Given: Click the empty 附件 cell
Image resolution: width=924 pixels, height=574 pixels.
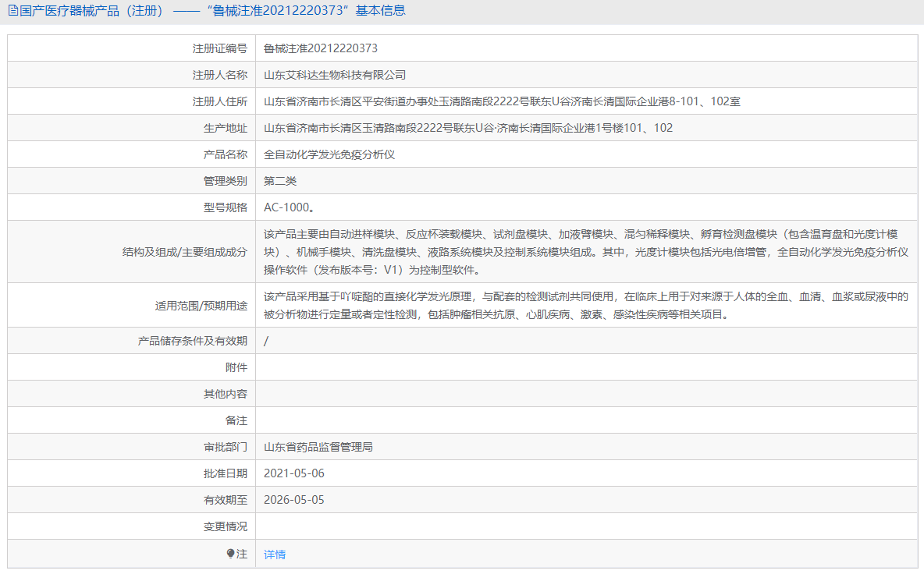Looking at the screenshot, I should point(468,367).
